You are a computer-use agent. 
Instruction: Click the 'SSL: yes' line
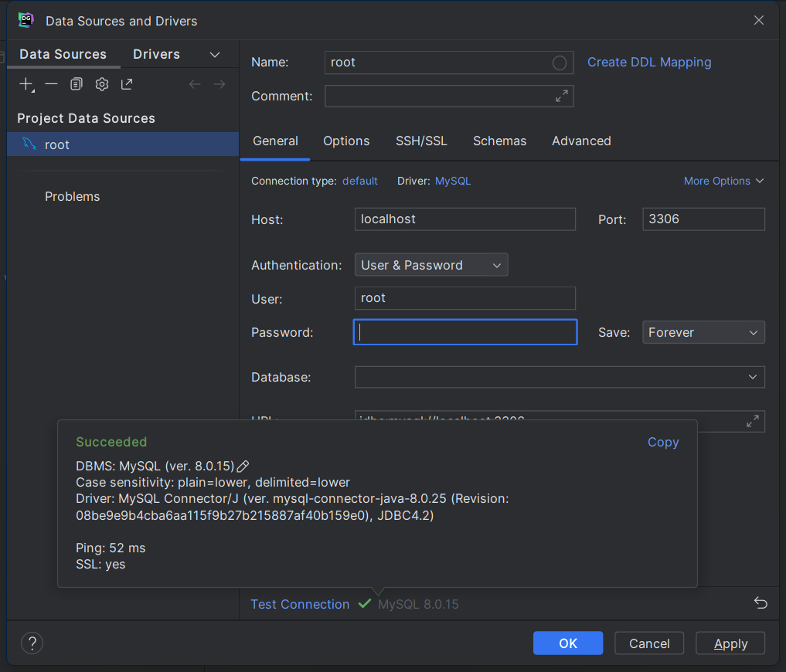[100, 565]
